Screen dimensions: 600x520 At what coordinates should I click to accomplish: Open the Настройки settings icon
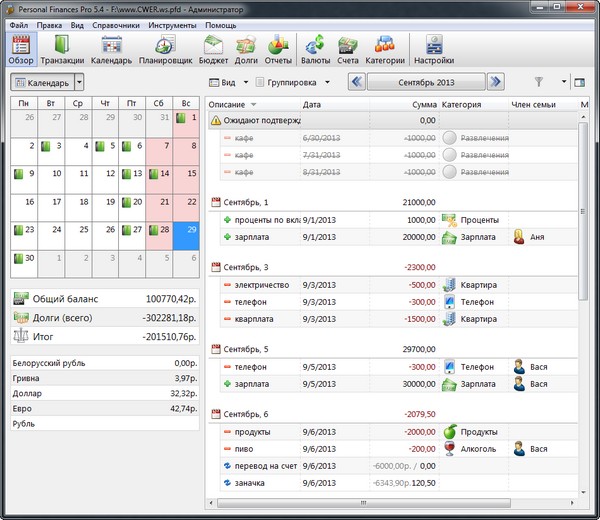tap(433, 48)
